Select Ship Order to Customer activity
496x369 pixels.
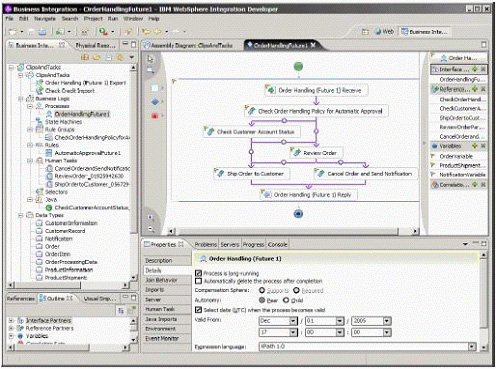coord(251,174)
